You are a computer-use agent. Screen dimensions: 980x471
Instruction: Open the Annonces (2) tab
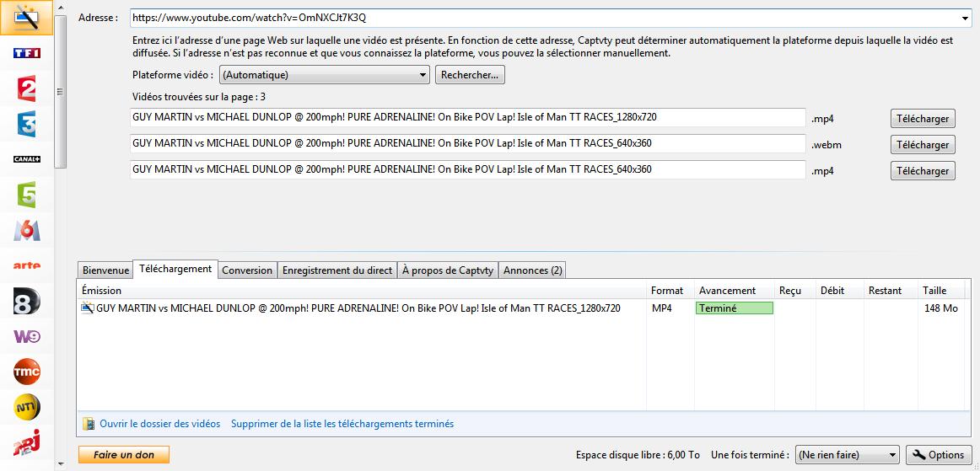point(532,270)
